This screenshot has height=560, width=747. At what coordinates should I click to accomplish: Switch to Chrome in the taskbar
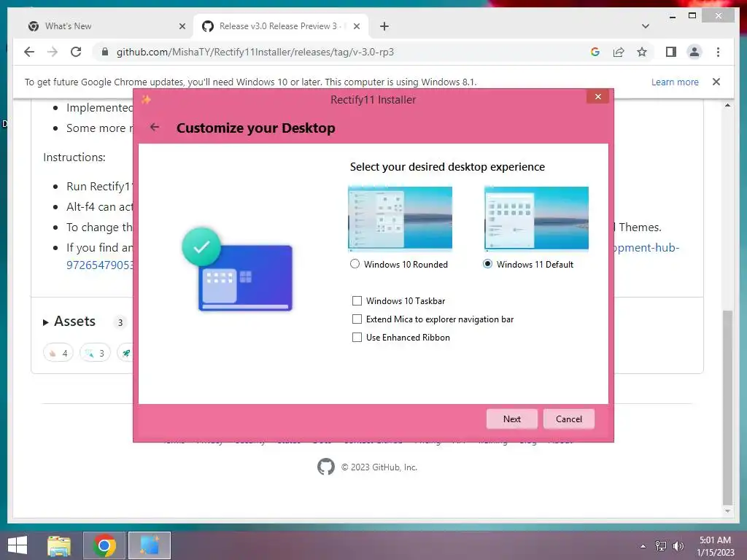104,545
